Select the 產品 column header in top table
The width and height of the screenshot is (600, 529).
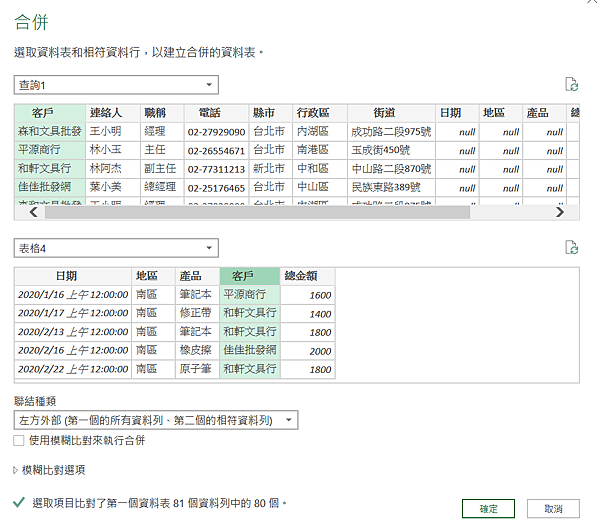544,113
